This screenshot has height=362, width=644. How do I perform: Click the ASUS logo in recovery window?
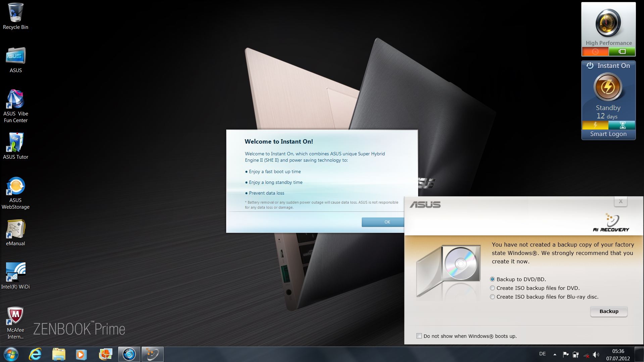[x=425, y=204]
